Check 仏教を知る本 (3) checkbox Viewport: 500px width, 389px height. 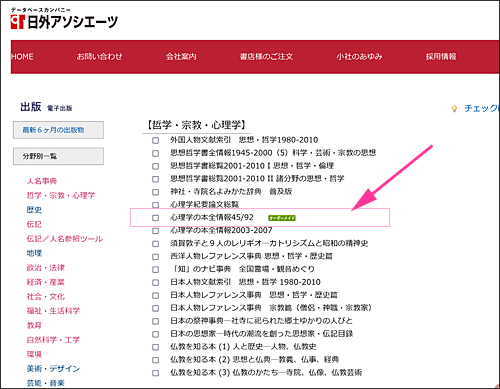155,373
